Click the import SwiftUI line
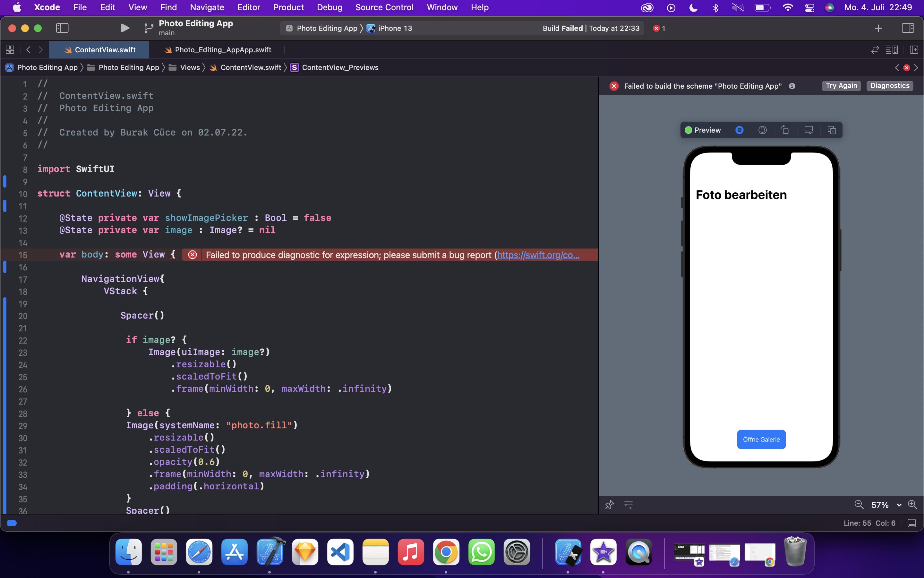 click(x=76, y=169)
